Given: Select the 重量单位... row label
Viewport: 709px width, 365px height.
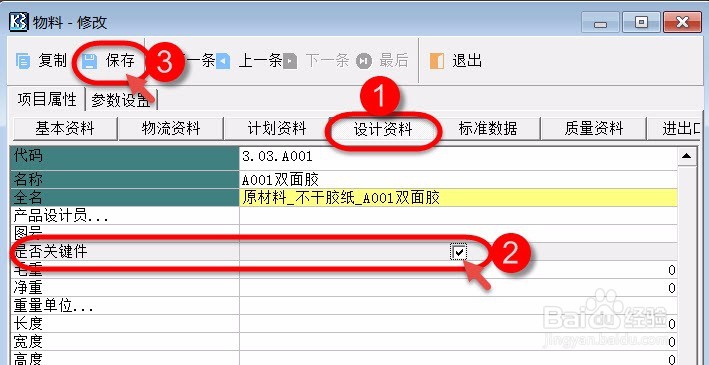Looking at the screenshot, I should 125,306.
